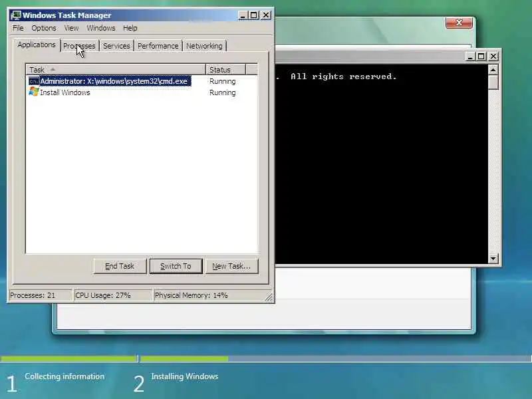Image resolution: width=532 pixels, height=399 pixels.
Task: Click the command prompt scroll up arrow
Action: click(493, 70)
